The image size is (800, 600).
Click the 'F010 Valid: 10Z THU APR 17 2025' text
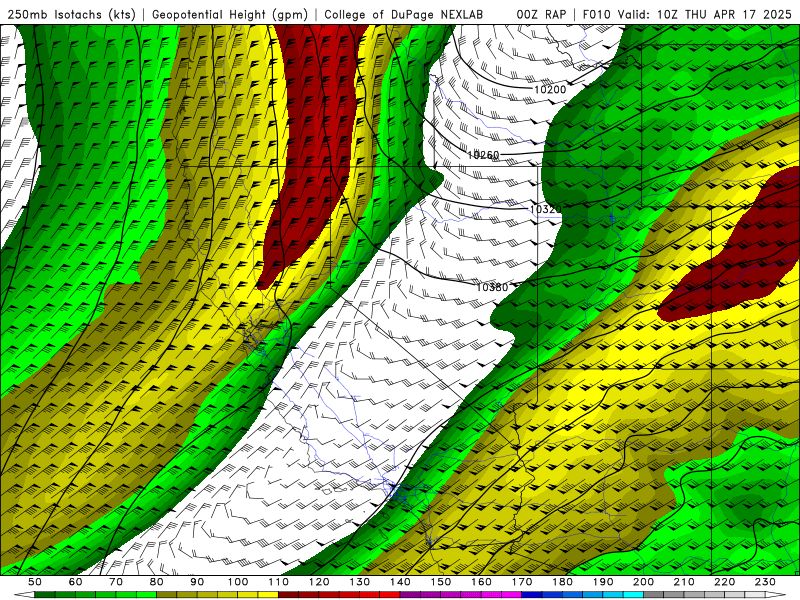(687, 14)
